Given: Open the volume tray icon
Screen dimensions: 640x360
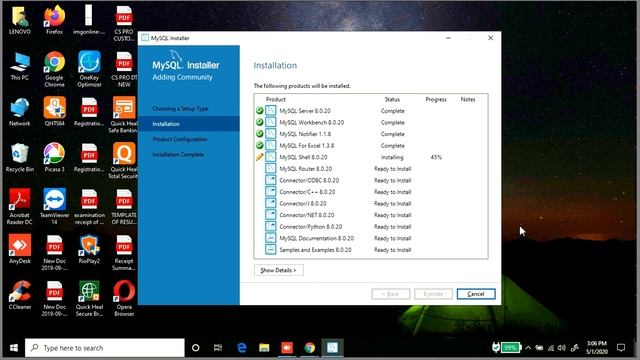Looking at the screenshot, I should (562, 348).
